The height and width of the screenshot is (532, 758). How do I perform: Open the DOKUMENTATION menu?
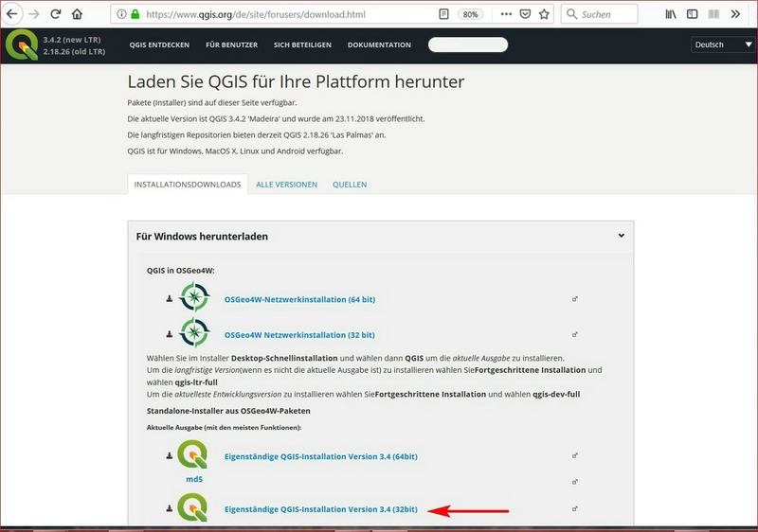[x=380, y=44]
